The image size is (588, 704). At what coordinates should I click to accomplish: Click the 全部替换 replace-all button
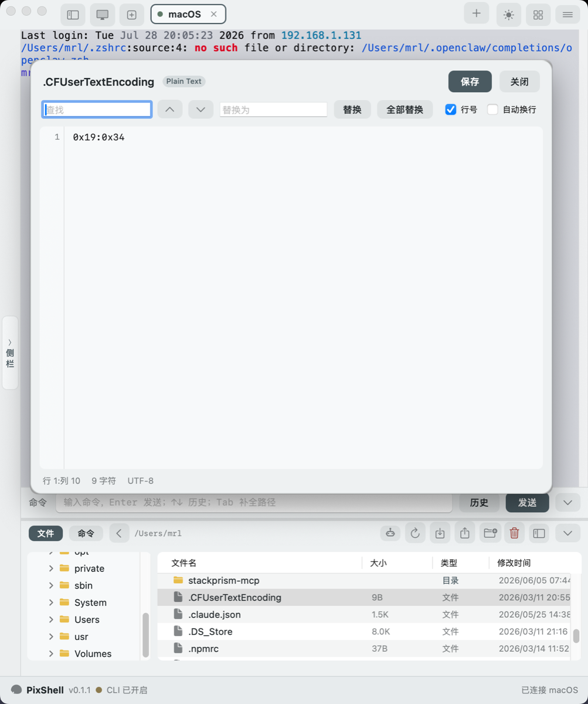(405, 110)
